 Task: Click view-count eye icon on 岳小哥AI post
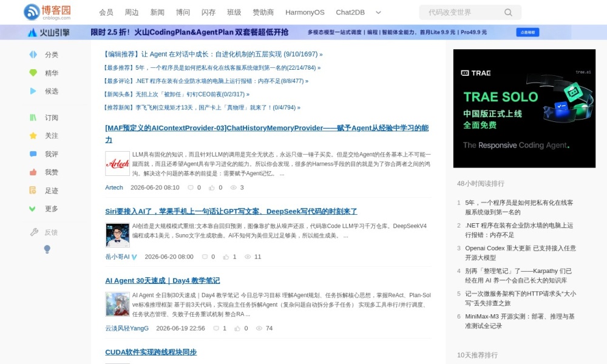click(x=248, y=257)
